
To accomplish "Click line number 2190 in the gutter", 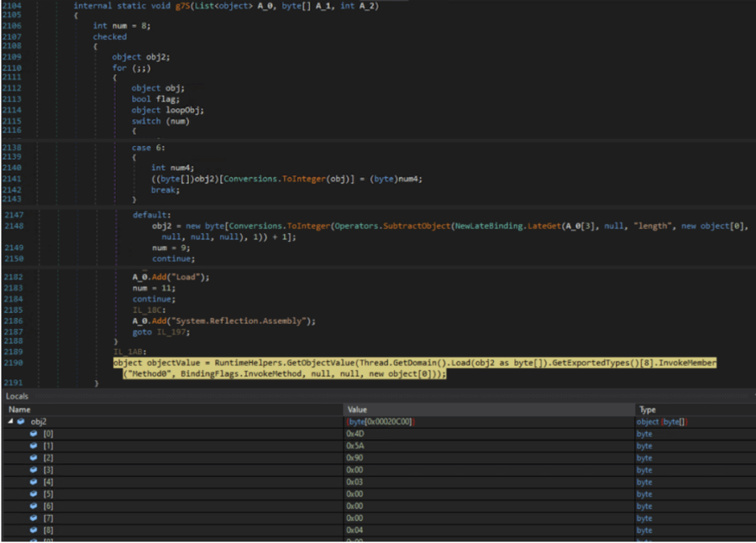I will click(x=13, y=363).
